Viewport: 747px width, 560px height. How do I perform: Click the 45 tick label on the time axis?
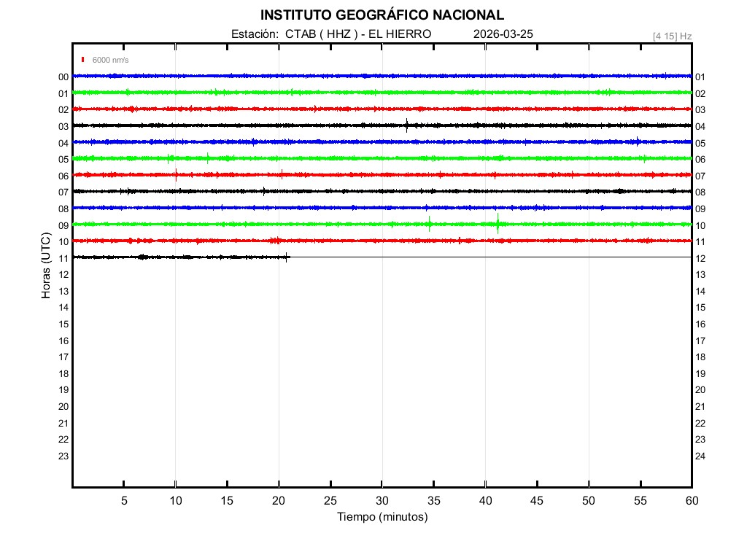tap(536, 501)
